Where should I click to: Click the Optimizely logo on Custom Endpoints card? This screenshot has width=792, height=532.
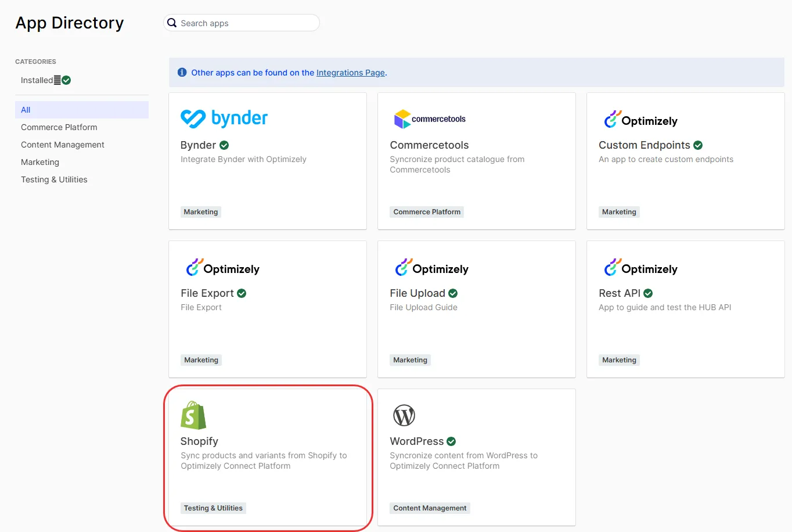[641, 120]
